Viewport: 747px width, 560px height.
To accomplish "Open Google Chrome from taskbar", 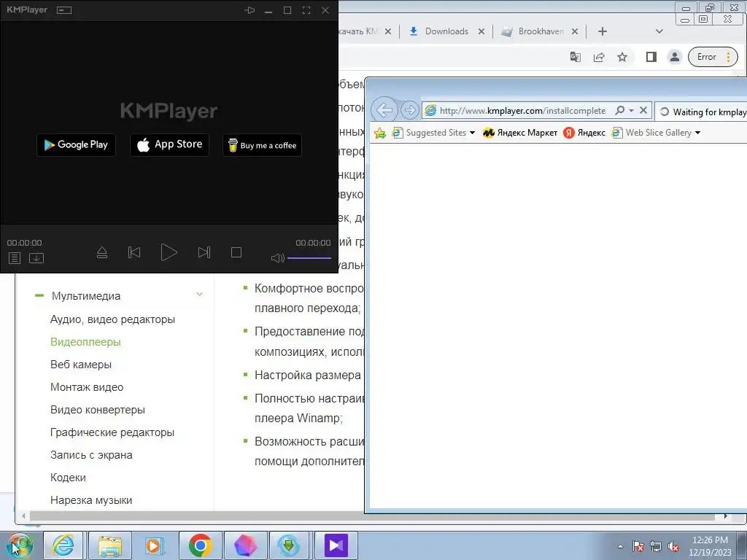I will click(200, 545).
